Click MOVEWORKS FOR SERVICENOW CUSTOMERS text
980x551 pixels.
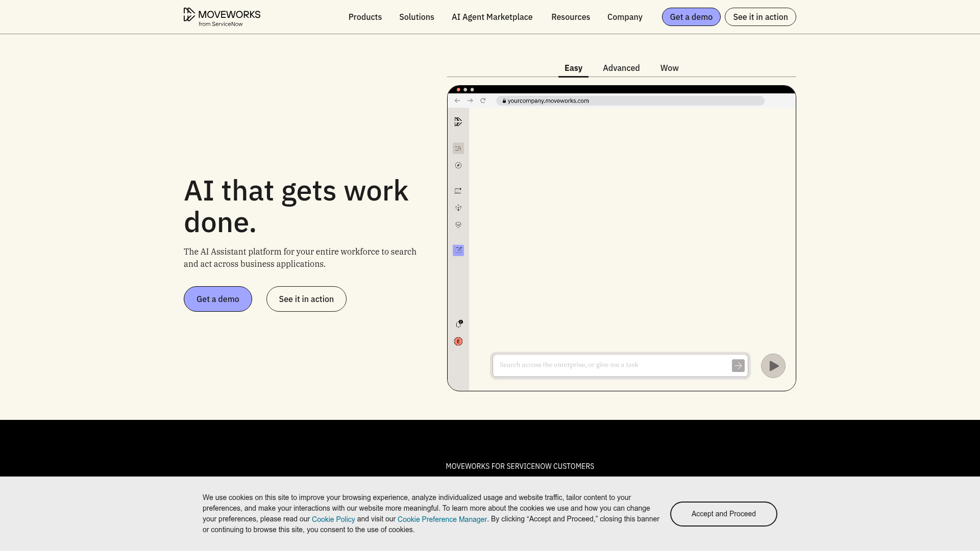pyautogui.click(x=520, y=466)
